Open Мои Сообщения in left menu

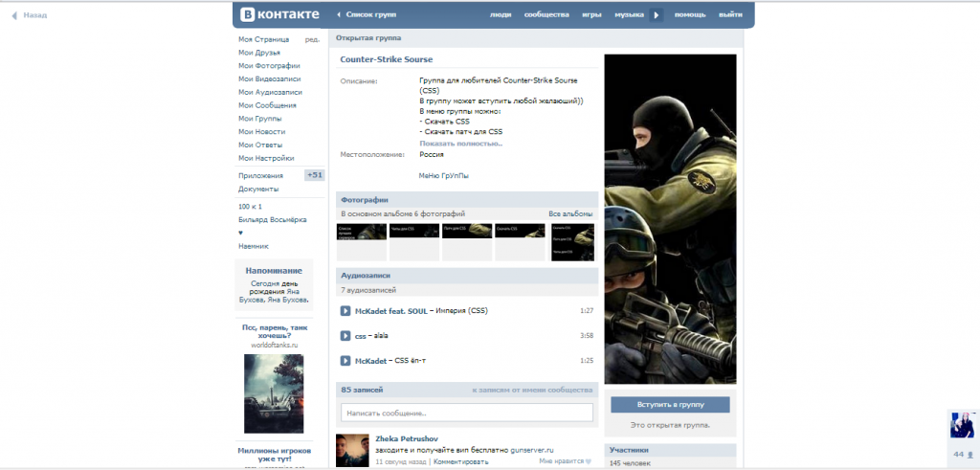point(267,105)
